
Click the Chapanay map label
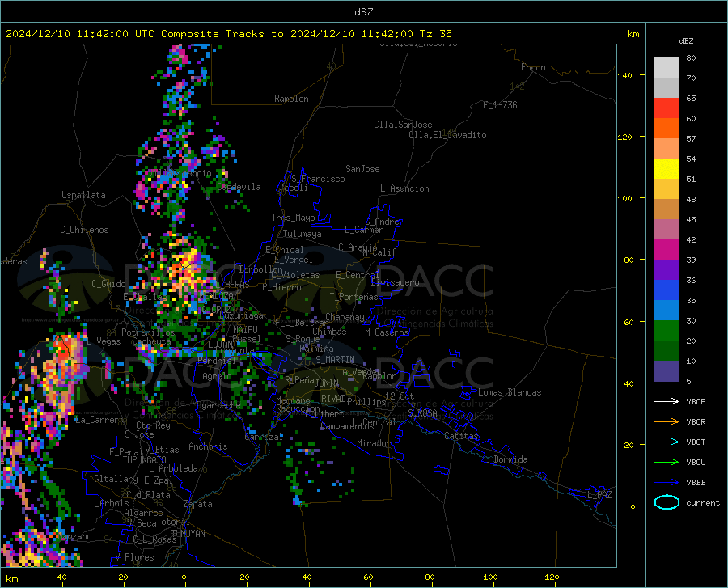[345, 317]
